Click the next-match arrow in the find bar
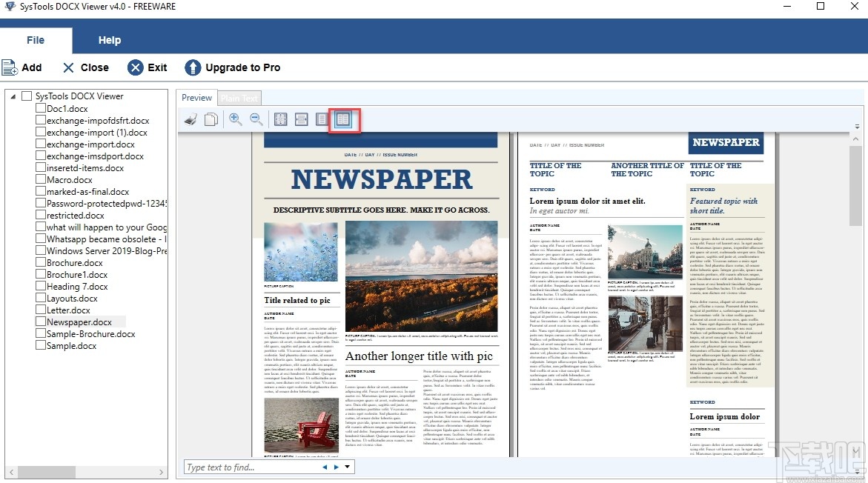This screenshot has height=483, width=868. click(x=337, y=467)
